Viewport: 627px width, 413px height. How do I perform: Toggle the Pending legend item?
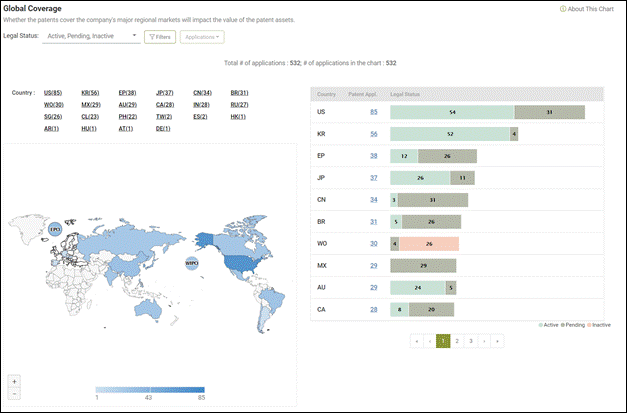pyautogui.click(x=573, y=325)
